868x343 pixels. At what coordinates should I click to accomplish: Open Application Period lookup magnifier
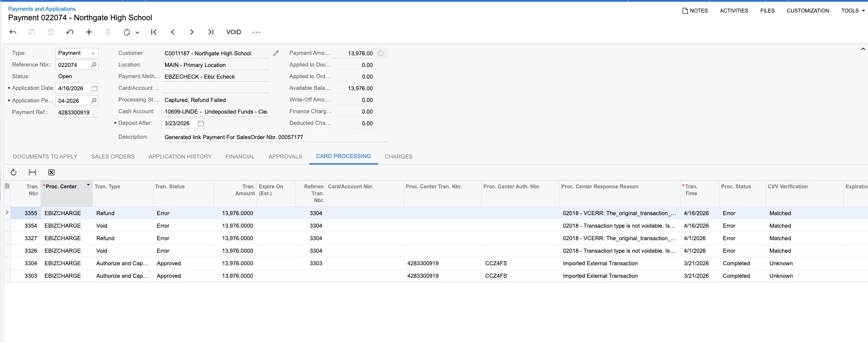point(94,101)
